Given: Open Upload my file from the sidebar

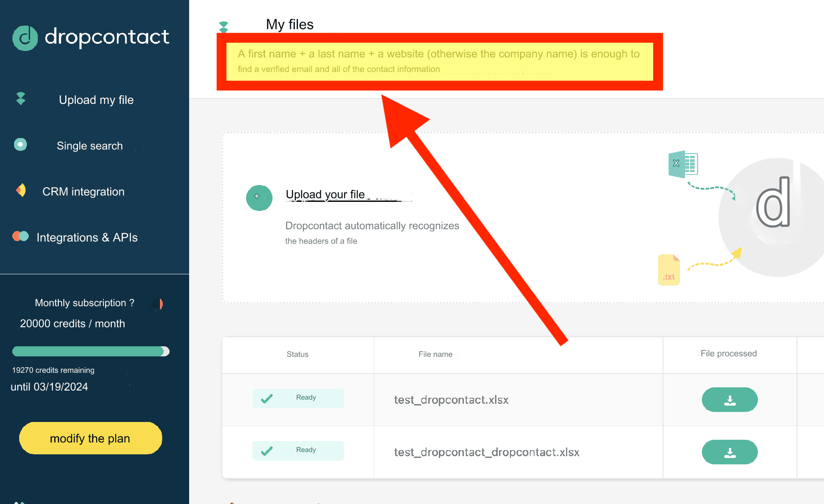Looking at the screenshot, I should 96,100.
